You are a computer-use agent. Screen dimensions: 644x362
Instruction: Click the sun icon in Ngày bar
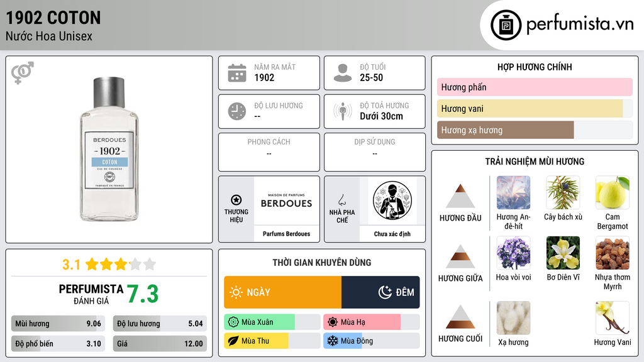(x=236, y=292)
